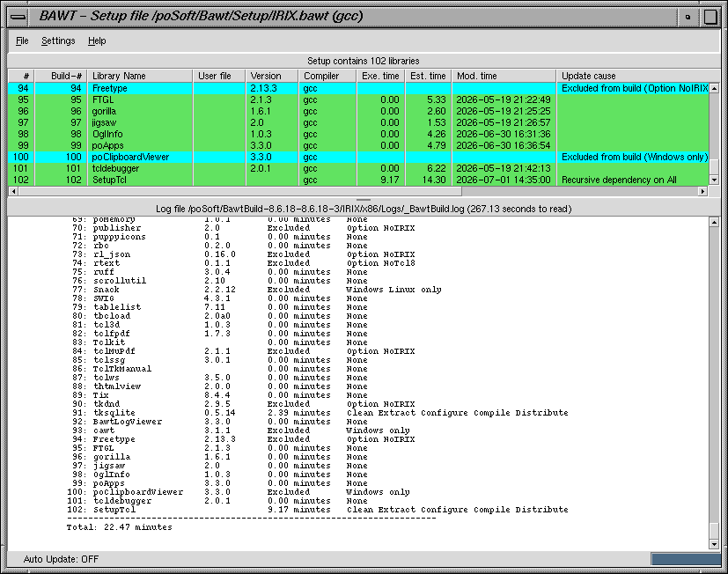Click the tablelist 7.11 log line
The image size is (728, 574).
click(x=219, y=307)
